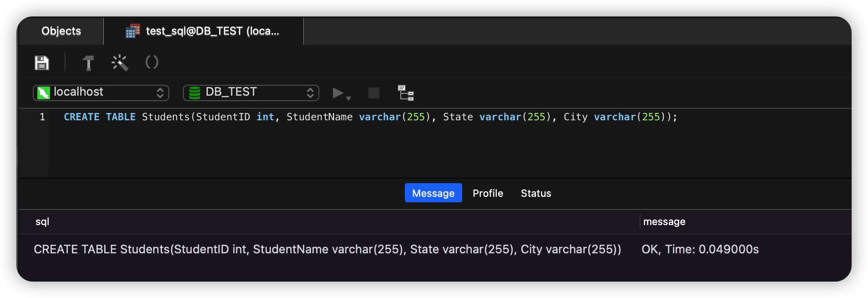This screenshot has width=868, height=298.
Task: Click line number 1 in editor gutter
Action: click(42, 117)
